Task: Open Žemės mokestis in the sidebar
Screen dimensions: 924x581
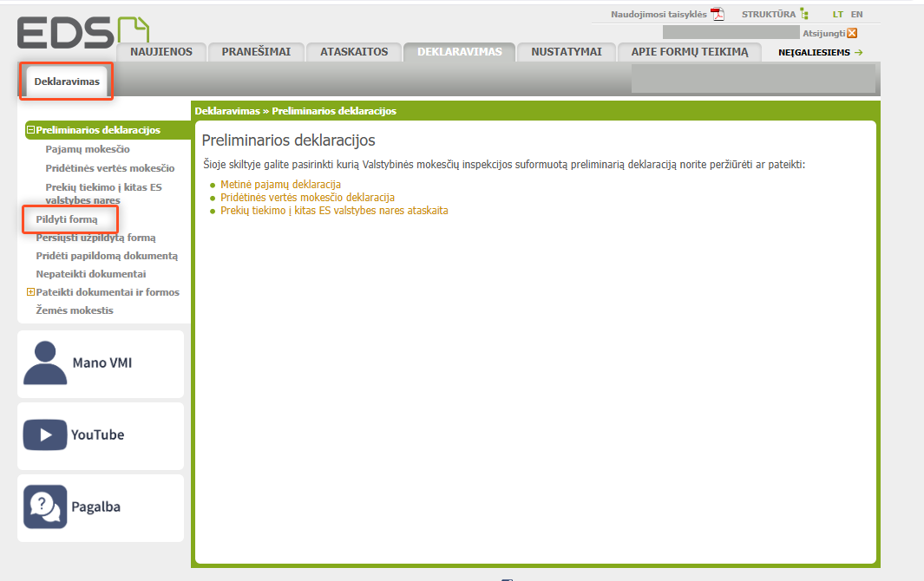Action: (x=75, y=310)
